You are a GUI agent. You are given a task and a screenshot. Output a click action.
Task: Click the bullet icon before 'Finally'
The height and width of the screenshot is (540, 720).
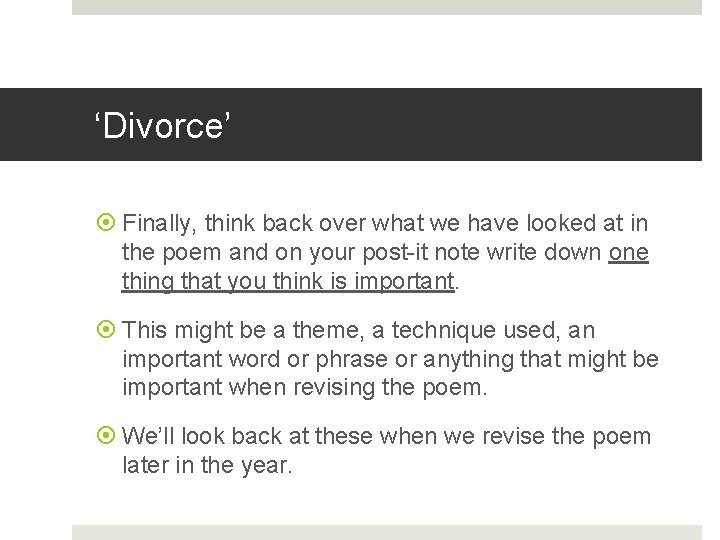[108, 224]
